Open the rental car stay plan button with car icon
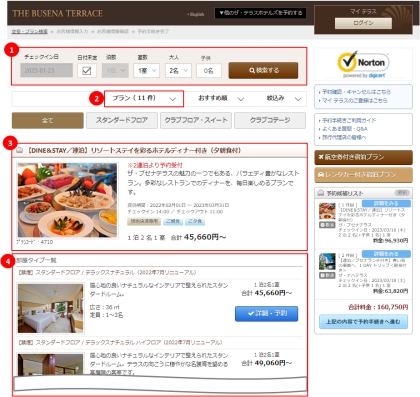The height and width of the screenshot is (397, 420). coord(363,175)
